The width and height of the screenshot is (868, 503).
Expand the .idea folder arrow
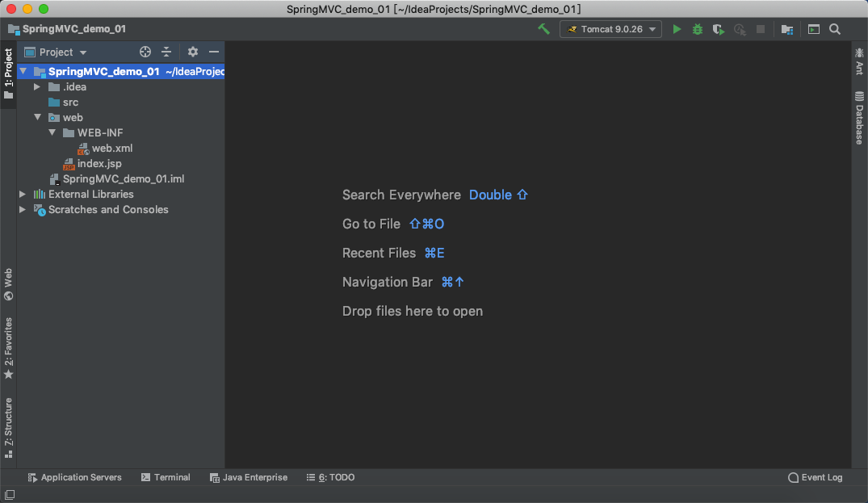37,87
